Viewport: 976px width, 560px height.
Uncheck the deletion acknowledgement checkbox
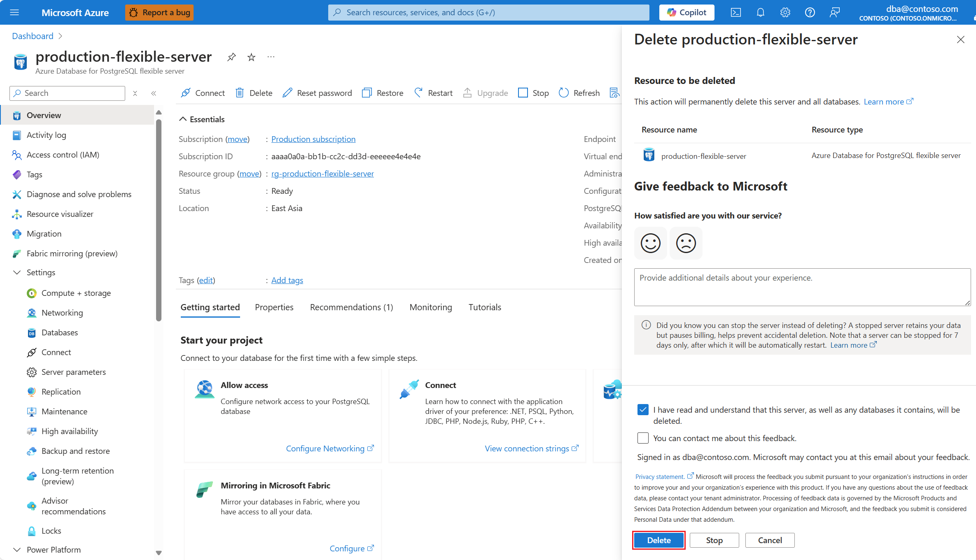point(643,410)
